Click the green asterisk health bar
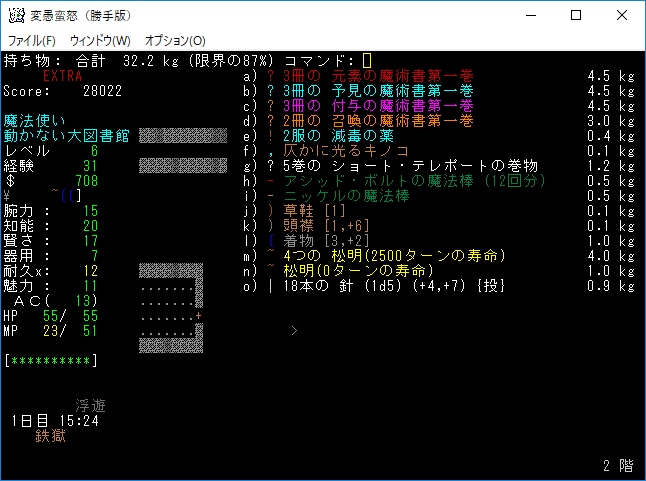Viewport: 646px width, 481px height. pos(50,360)
